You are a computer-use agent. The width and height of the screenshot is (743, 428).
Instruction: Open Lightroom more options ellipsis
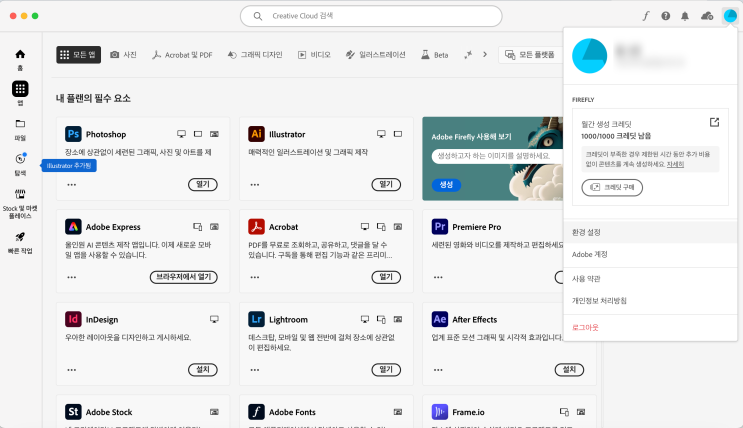click(x=255, y=370)
